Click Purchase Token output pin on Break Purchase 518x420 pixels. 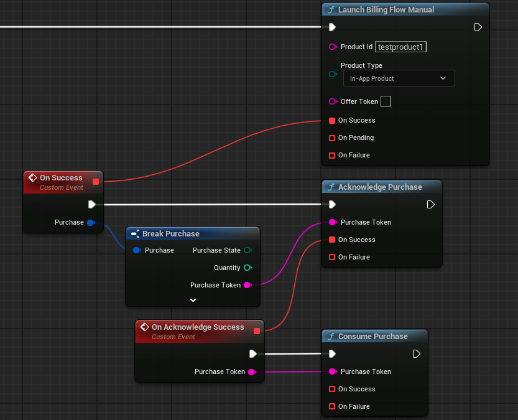(x=247, y=286)
